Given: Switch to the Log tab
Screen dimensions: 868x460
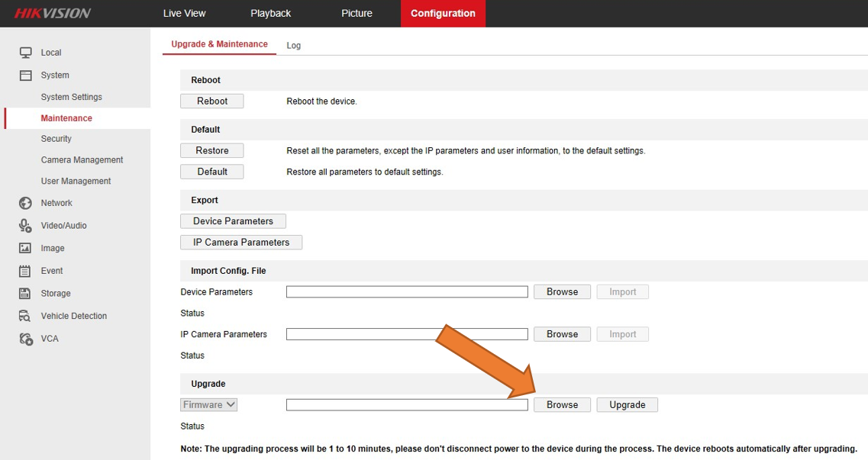Looking at the screenshot, I should (294, 45).
